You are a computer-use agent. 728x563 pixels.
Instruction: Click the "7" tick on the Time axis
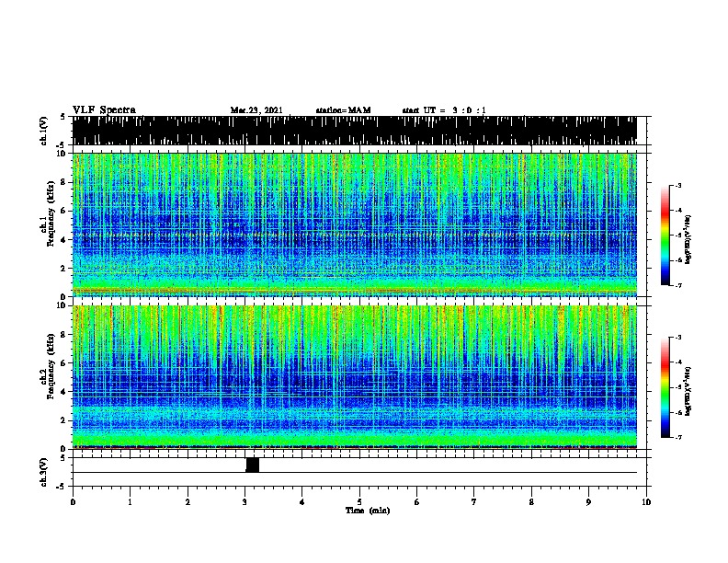[x=474, y=502]
